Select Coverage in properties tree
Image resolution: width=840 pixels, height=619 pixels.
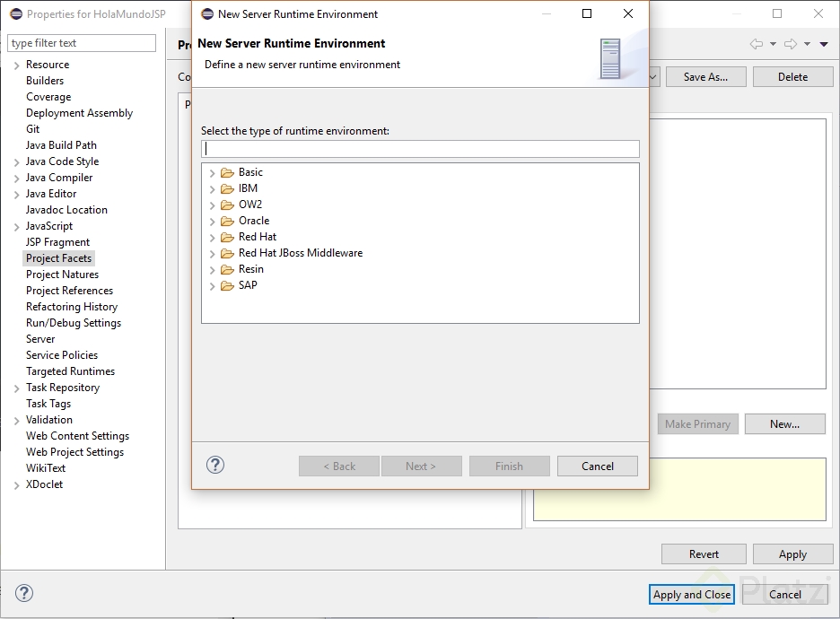tap(48, 96)
